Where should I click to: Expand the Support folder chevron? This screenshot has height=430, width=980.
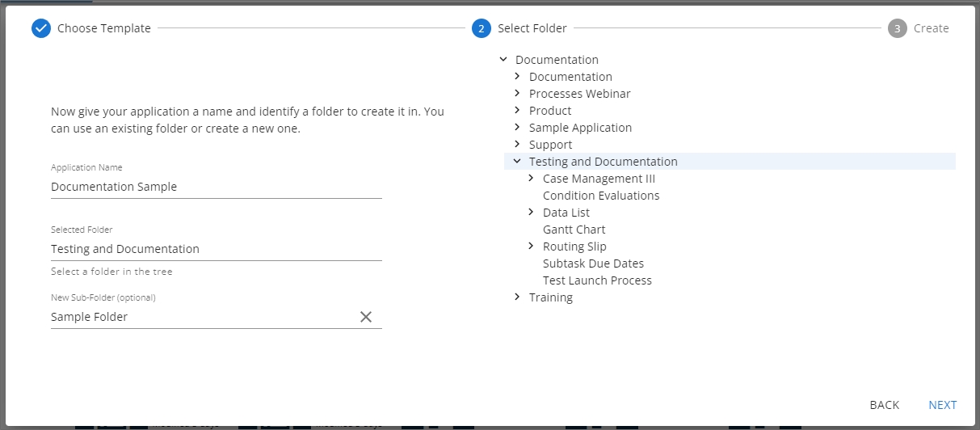(x=517, y=144)
